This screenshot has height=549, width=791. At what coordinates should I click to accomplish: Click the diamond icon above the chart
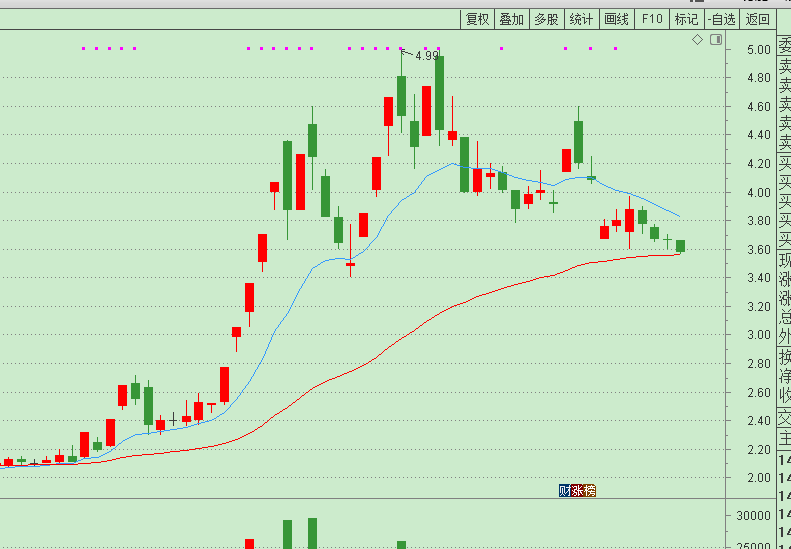(697, 39)
